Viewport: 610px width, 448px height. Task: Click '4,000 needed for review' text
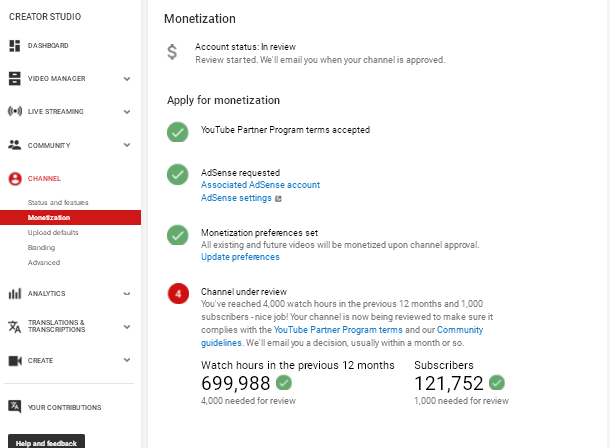click(248, 401)
